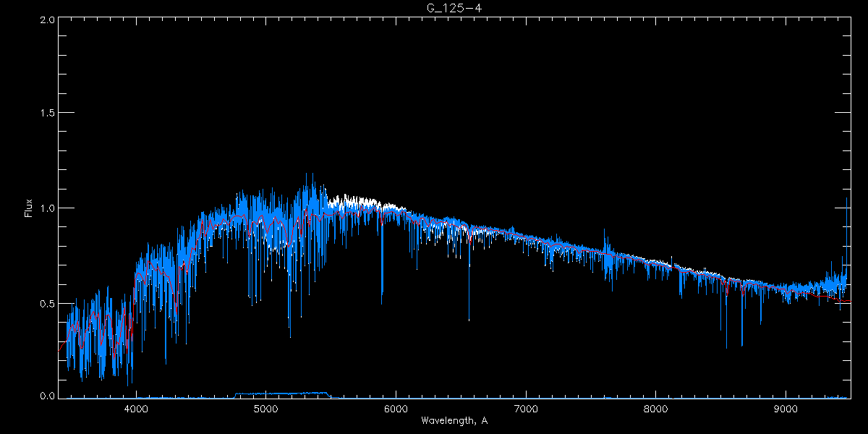This screenshot has height=434, width=868.
Task: Click the 'Wavelength, A' x-axis label
Action: (x=454, y=420)
